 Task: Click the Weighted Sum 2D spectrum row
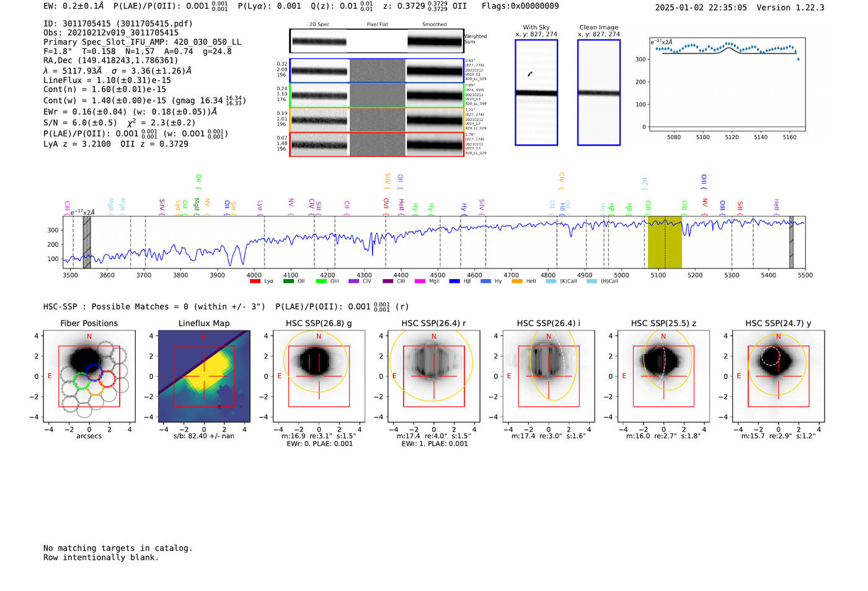377,41
